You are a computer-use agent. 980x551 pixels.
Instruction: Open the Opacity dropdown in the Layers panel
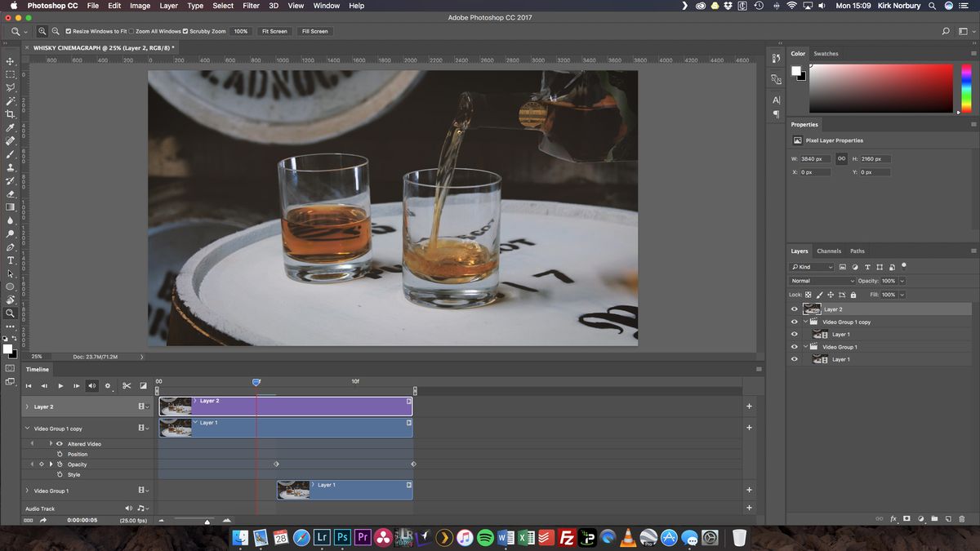pos(902,281)
